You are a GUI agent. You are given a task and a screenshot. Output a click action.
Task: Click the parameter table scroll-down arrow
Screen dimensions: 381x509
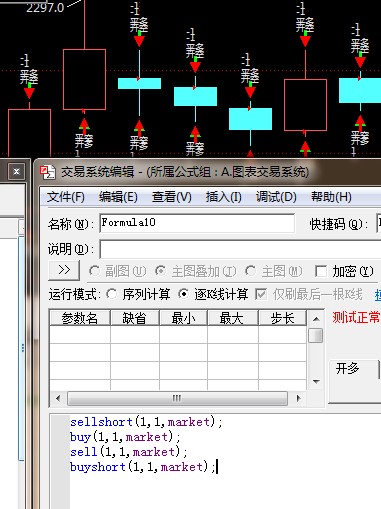click(x=316, y=381)
